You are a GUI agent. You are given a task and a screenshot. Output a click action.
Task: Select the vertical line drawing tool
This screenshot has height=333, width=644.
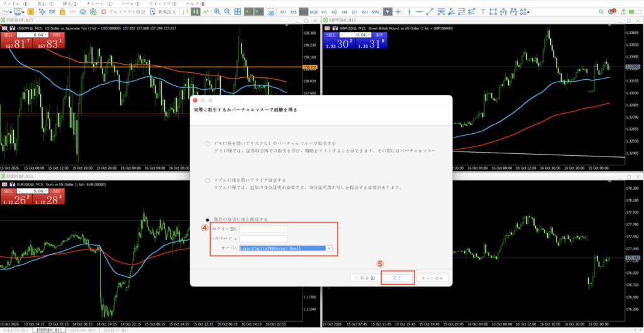(409, 12)
